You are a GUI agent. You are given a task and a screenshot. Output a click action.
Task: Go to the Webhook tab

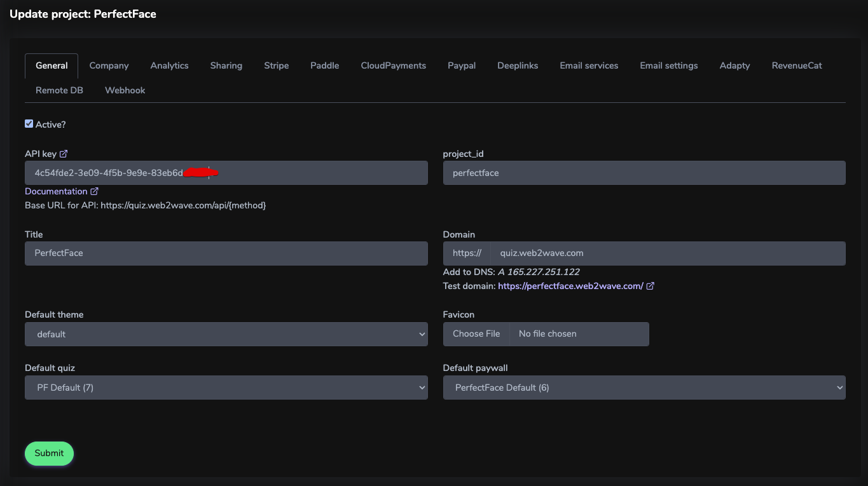[125, 90]
